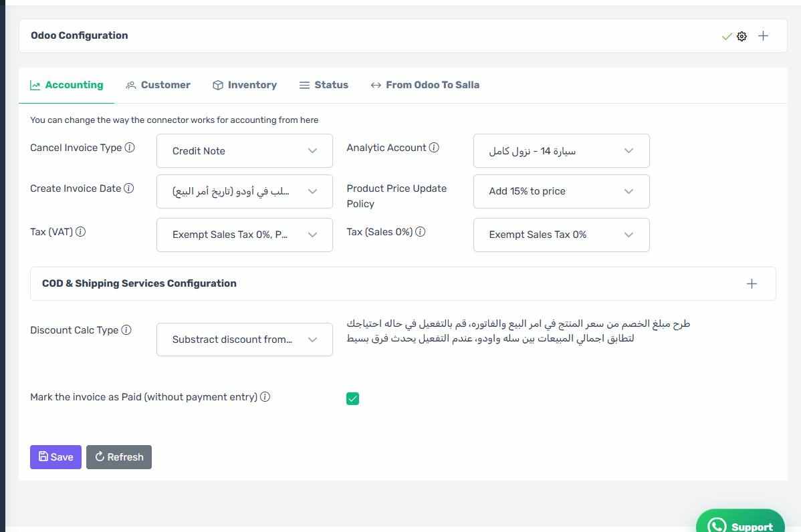
Task: Show info icon next to Tax (Sales 0%)
Action: tap(420, 232)
